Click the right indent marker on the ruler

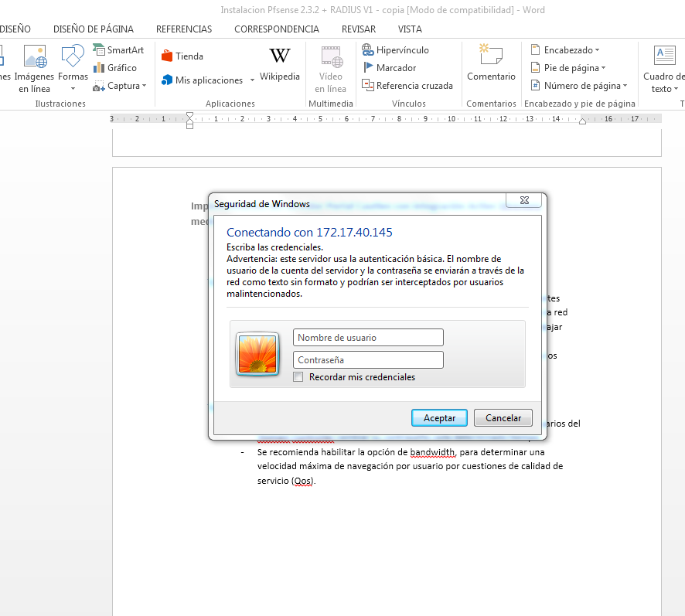point(582,121)
